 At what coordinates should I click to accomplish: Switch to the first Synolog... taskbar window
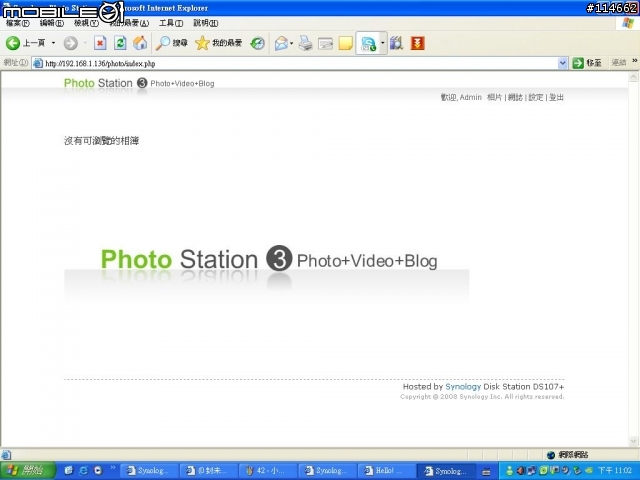[x=149, y=471]
